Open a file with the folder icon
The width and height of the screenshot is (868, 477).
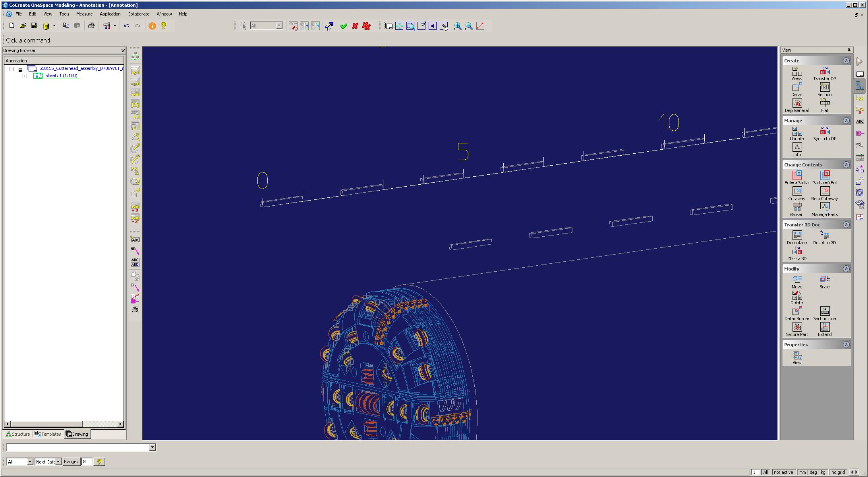point(23,26)
